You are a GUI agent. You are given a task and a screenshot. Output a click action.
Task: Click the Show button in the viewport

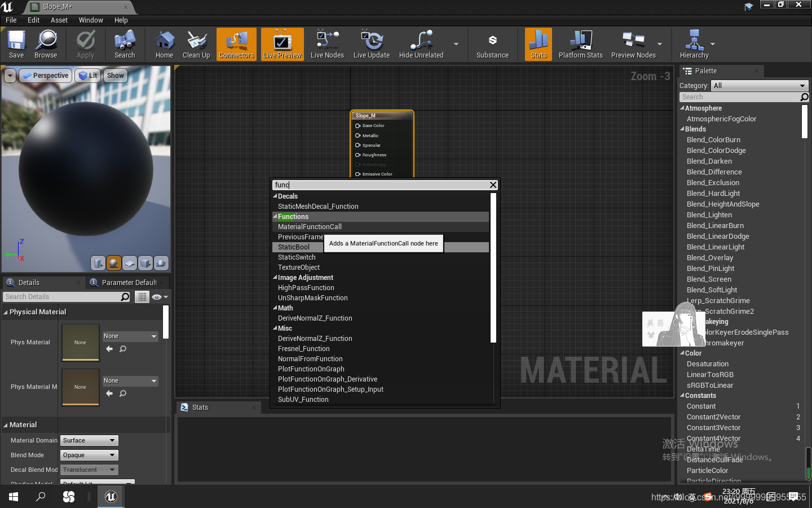pos(115,75)
